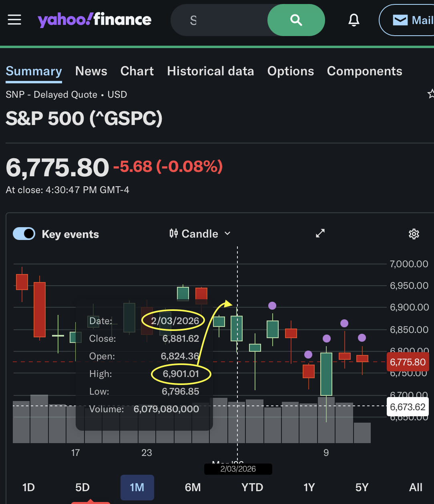Screen dimensions: 434x504
Task: Choose the YTD range button
Action: click(x=252, y=488)
